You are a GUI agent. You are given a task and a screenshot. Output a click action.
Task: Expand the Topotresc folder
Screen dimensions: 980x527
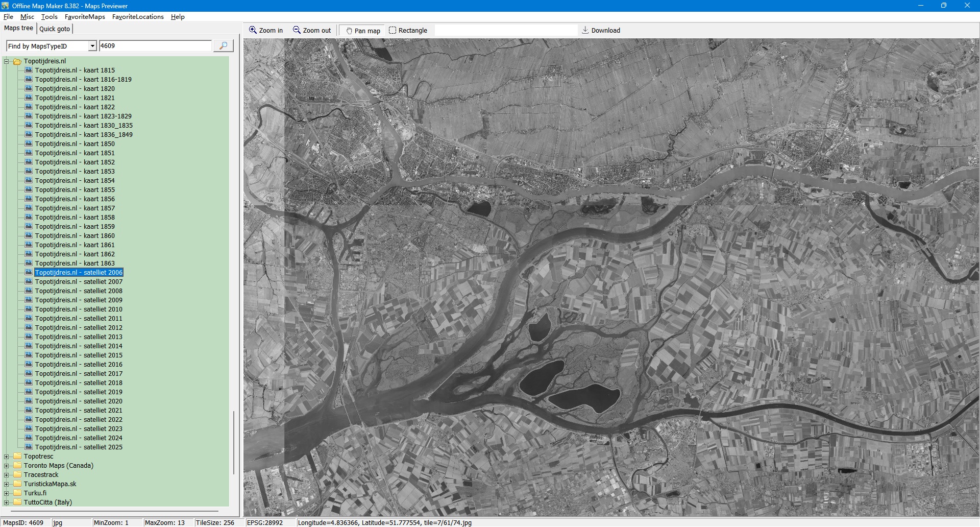tap(7, 457)
